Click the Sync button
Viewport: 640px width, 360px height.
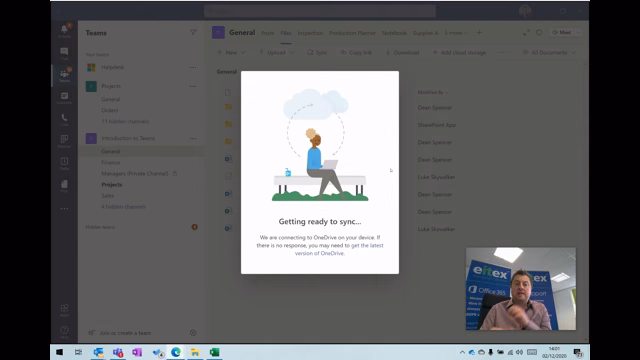click(x=317, y=53)
